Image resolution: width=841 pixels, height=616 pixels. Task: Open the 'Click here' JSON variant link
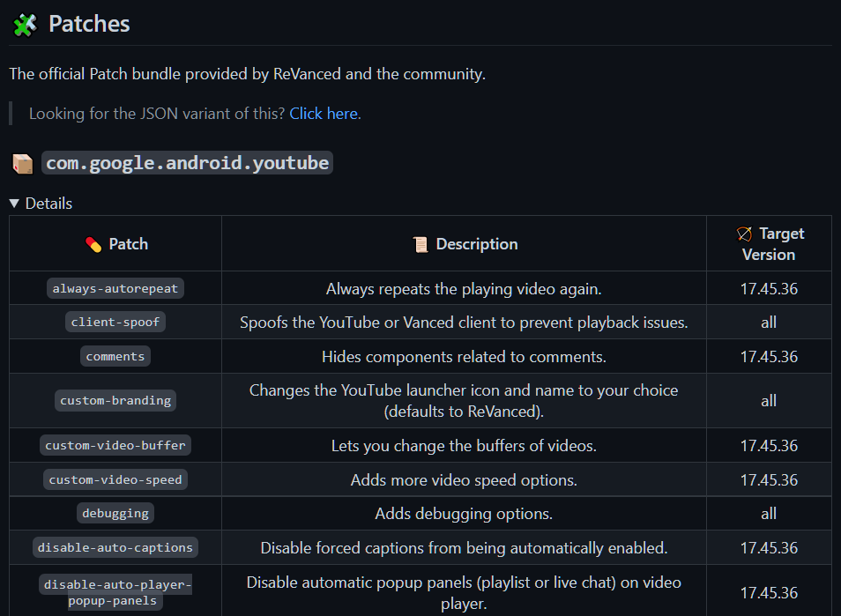click(324, 114)
